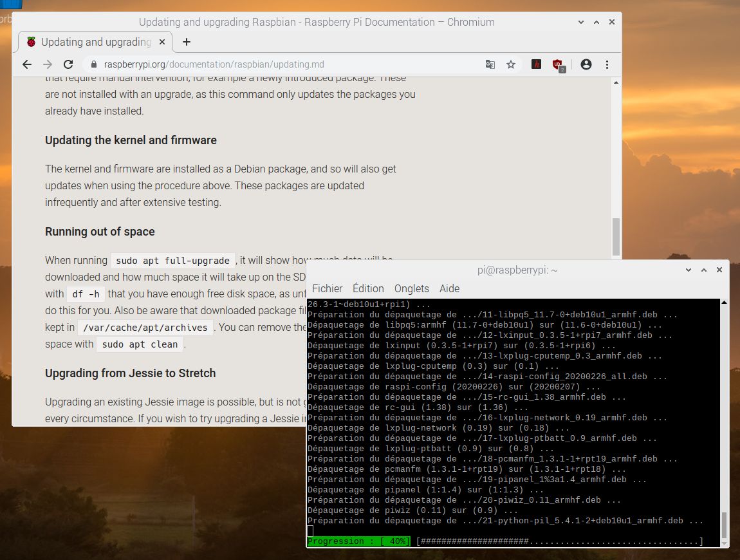Click the sudo apt clean code
740x560 pixels.
140,344
